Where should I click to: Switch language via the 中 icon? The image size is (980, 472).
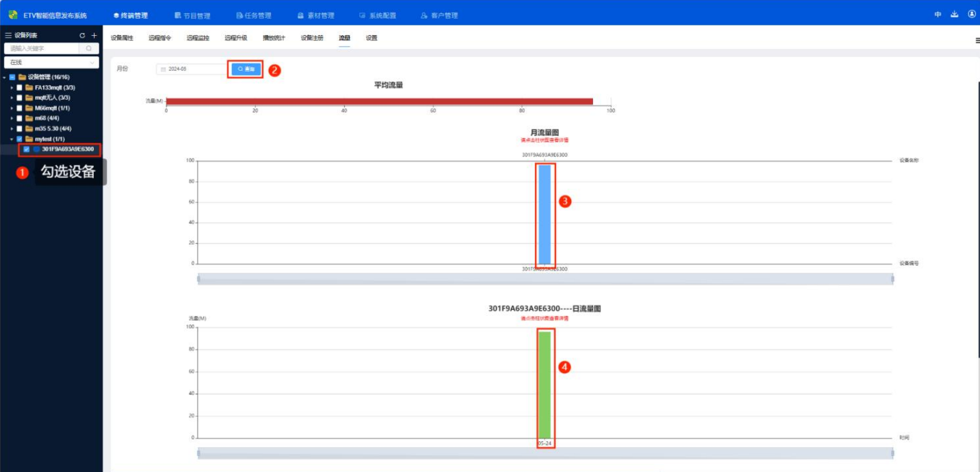pos(938,15)
